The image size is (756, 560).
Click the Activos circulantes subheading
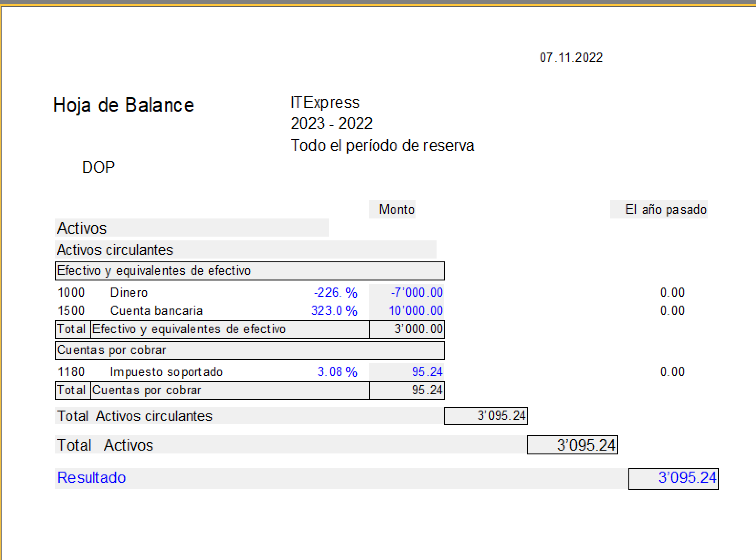tap(115, 250)
